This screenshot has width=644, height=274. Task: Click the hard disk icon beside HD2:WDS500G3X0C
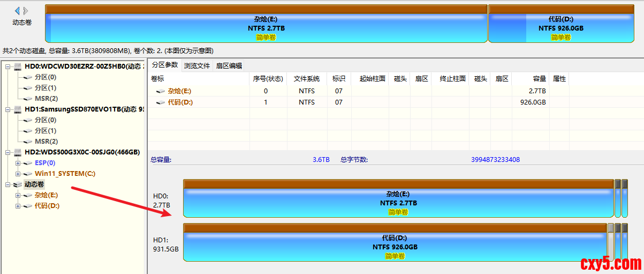[18, 152]
